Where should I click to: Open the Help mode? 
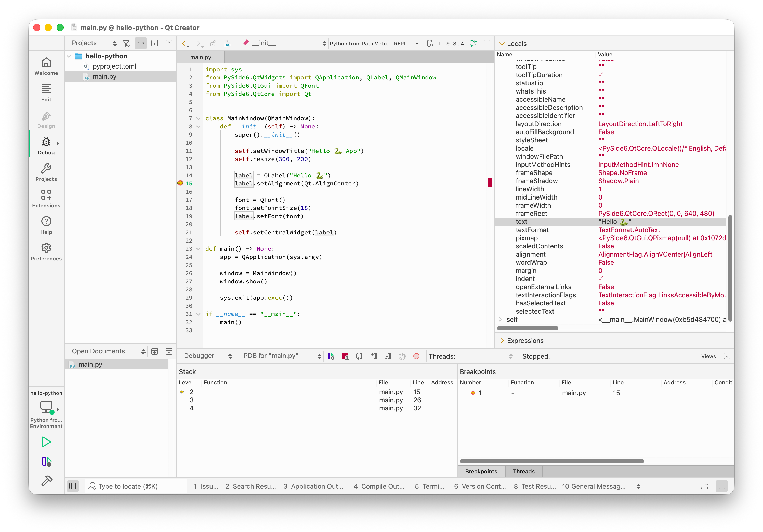pyautogui.click(x=46, y=226)
